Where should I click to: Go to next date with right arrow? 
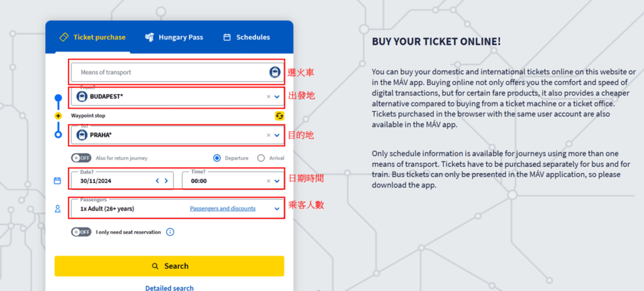[166, 181]
